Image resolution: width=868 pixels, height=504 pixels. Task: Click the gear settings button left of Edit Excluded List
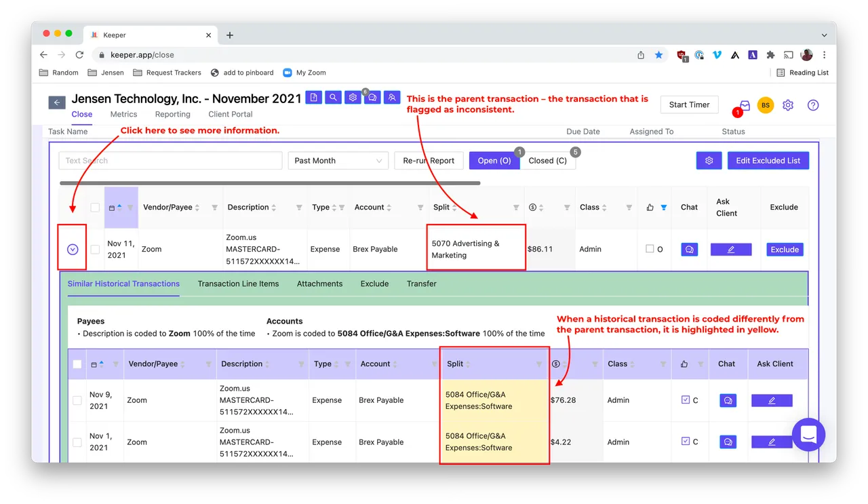(709, 161)
